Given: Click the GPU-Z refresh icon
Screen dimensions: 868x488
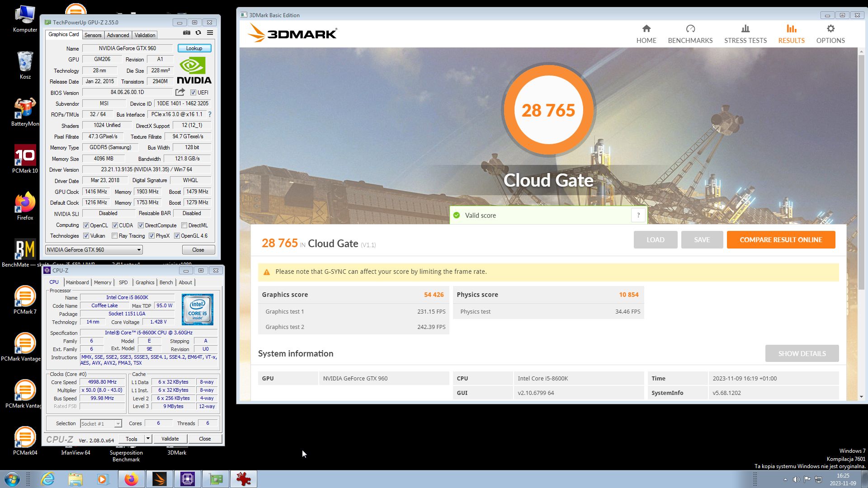Looking at the screenshot, I should pyautogui.click(x=198, y=33).
